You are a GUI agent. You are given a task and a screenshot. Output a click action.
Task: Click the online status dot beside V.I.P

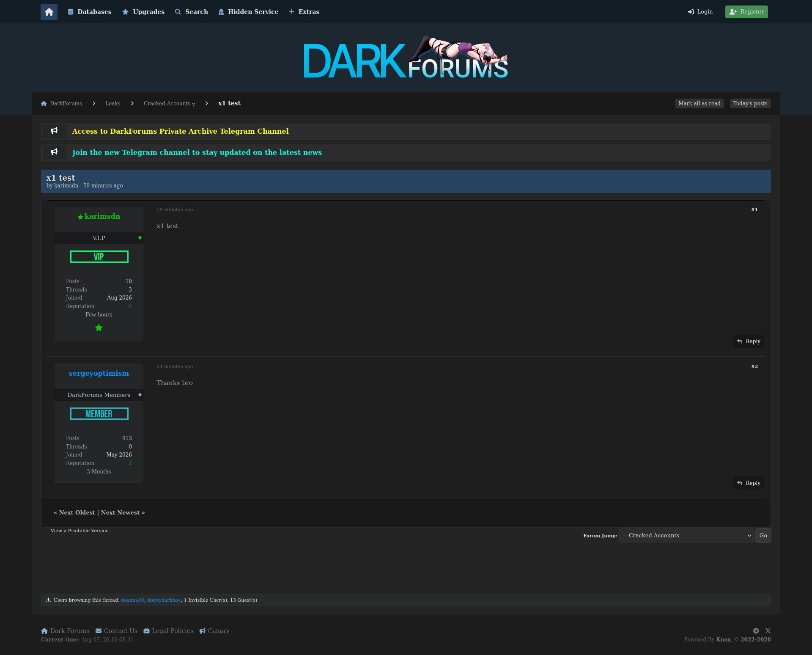tap(140, 238)
